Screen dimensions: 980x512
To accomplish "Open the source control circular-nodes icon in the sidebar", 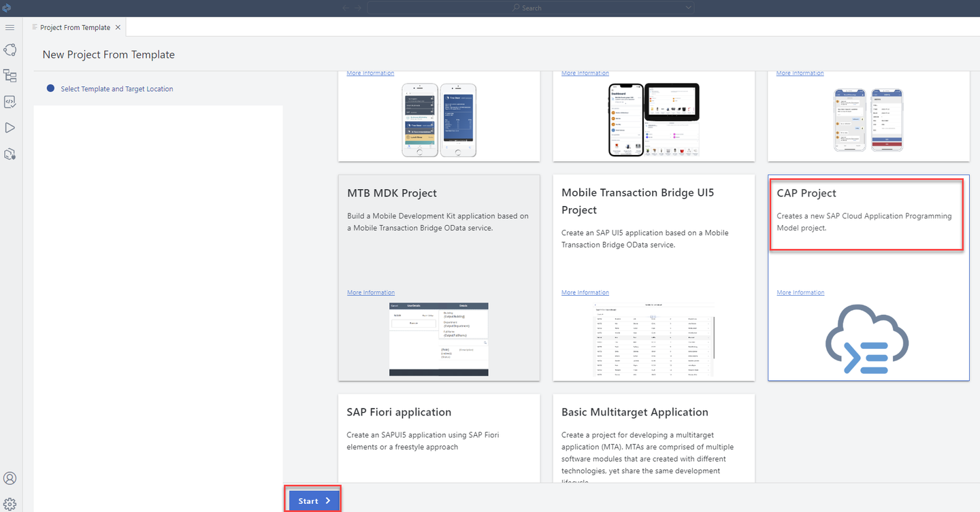I will coord(10,50).
